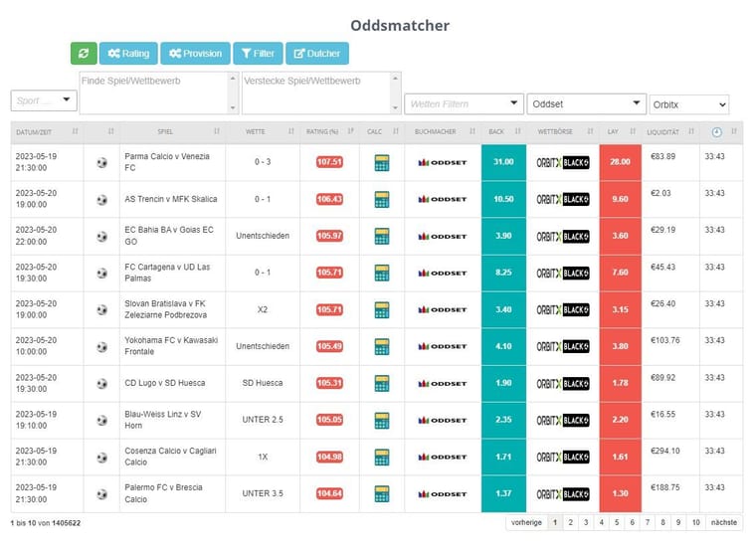
Task: Click lay odds 3.60 in Bahia row
Action: 621,236
